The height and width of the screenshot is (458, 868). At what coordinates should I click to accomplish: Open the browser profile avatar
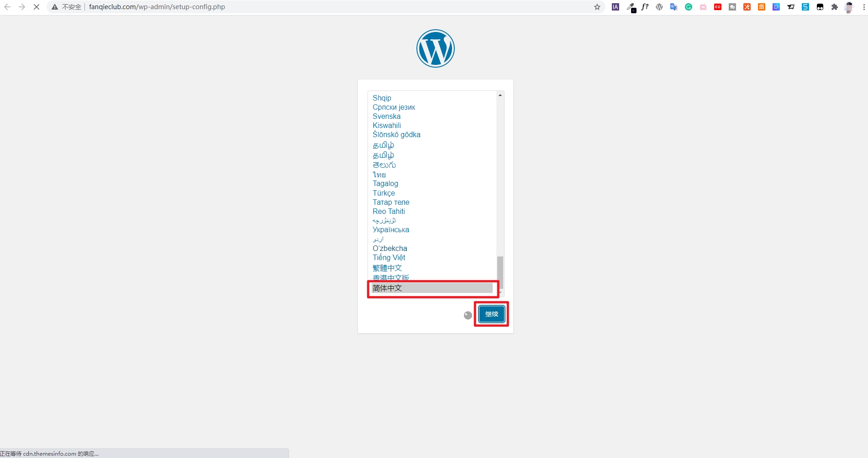849,7
